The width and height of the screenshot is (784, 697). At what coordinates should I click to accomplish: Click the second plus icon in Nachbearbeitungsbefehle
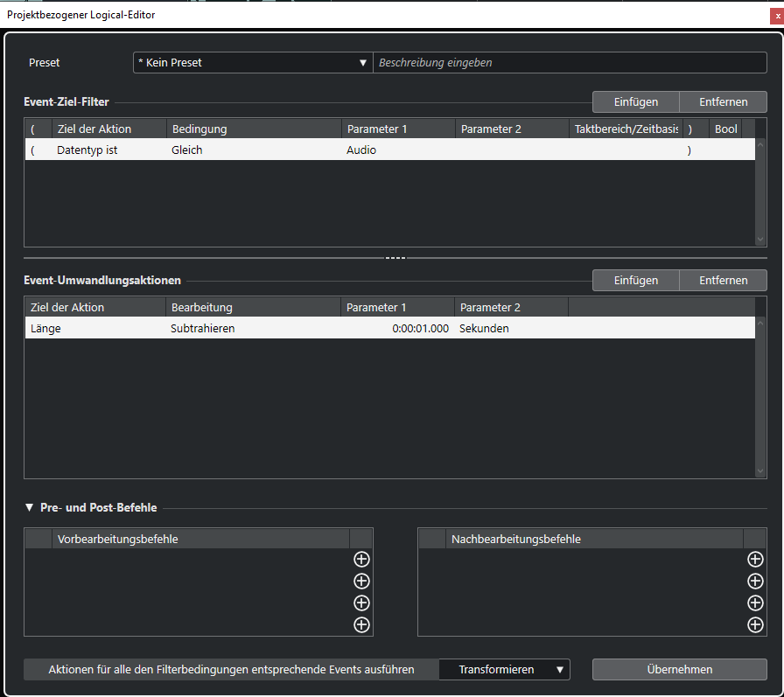pos(755,581)
